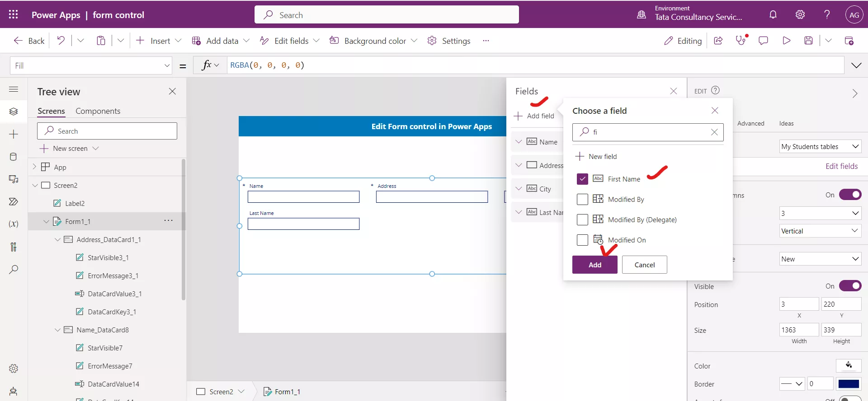
Task: Click the Publish icon in the toolbar
Action: point(849,41)
